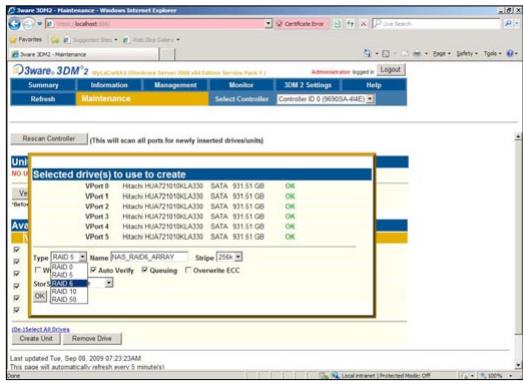Viewport: 523px width, 384px height.
Task: Open the Information navigation tab
Action: (x=109, y=85)
